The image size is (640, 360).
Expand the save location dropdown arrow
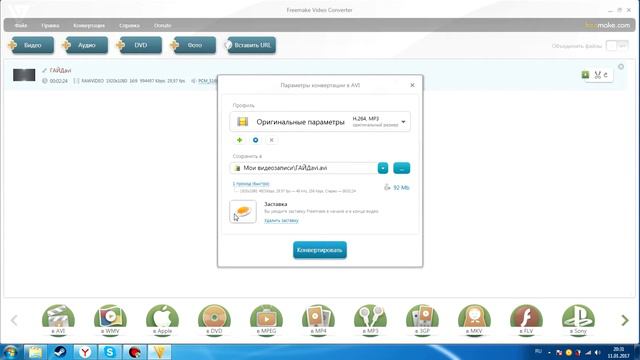(383, 168)
